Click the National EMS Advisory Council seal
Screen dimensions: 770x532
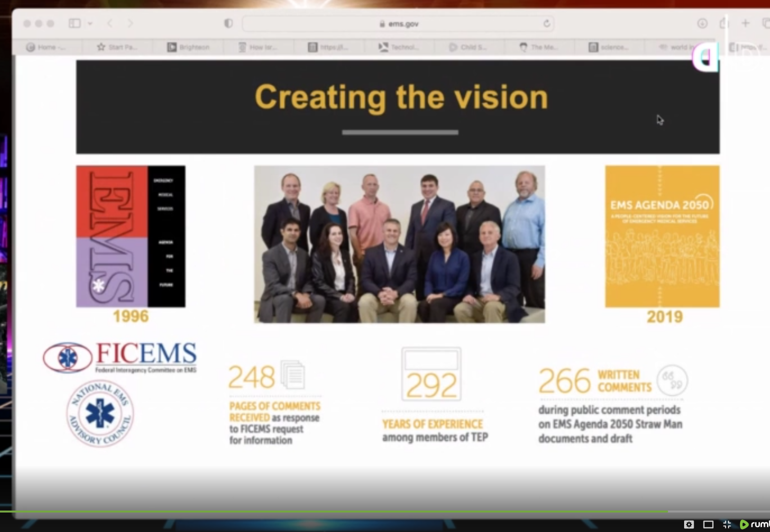point(100,413)
